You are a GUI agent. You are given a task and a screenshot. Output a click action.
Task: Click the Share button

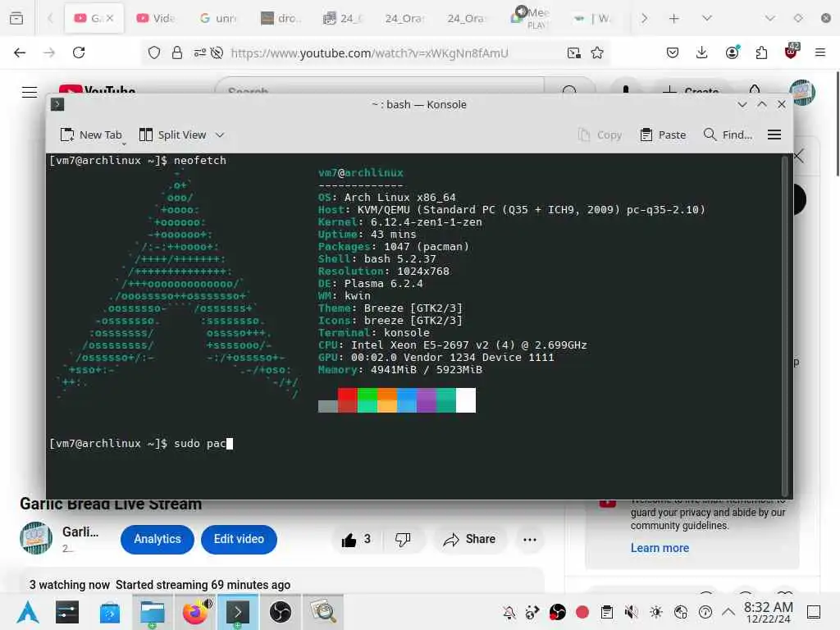(x=470, y=540)
